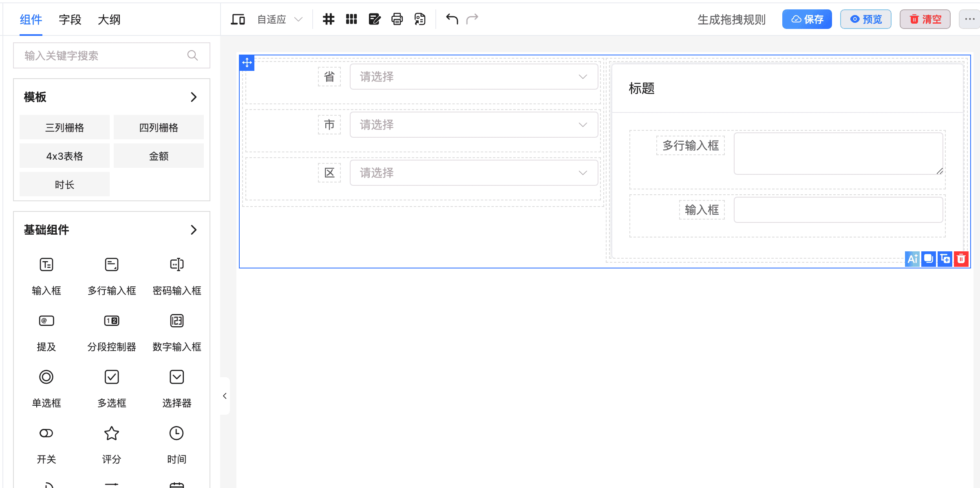Open the 区 district dropdown
The height and width of the screenshot is (488, 980).
pyautogui.click(x=474, y=173)
